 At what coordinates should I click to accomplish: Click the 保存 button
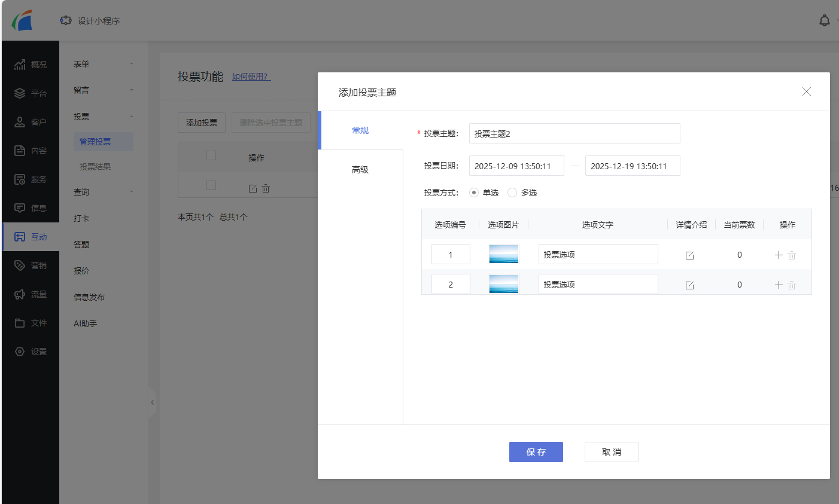[x=536, y=452]
